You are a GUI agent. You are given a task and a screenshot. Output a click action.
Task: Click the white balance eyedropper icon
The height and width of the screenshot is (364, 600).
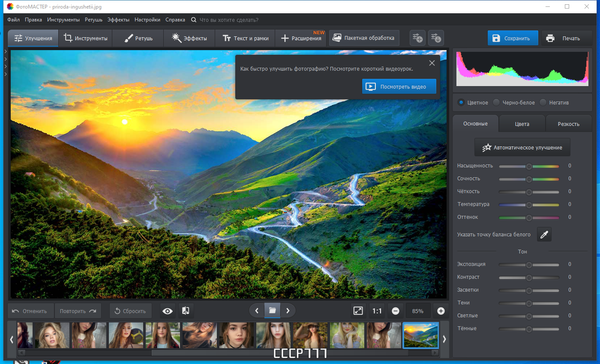pos(544,234)
